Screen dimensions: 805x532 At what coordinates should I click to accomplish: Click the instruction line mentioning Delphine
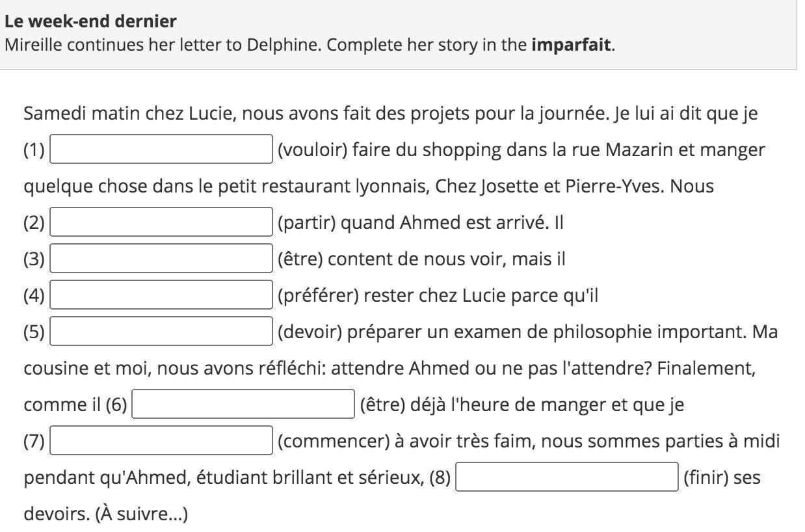pos(310,45)
